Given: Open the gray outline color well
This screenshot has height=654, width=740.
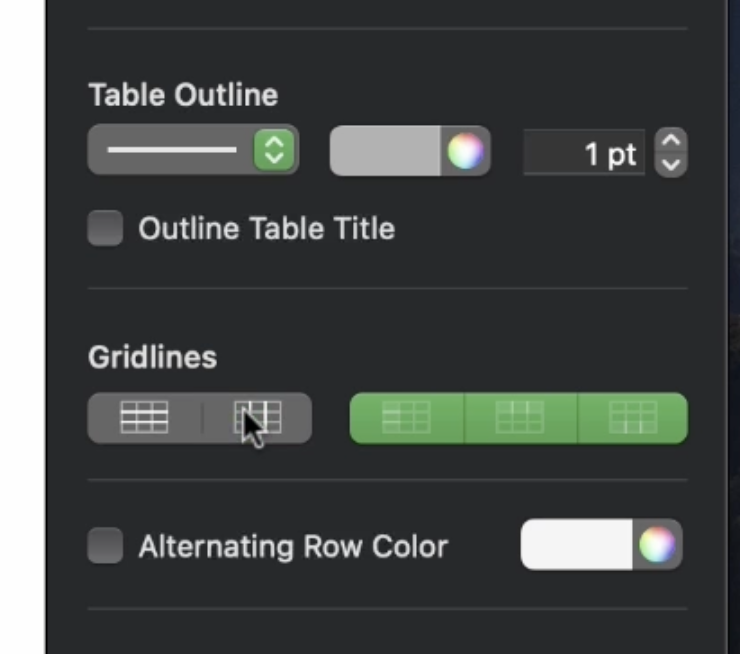Looking at the screenshot, I should [x=385, y=151].
